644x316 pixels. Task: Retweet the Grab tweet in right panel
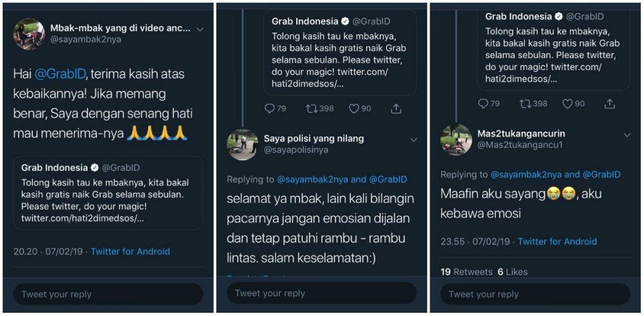526,104
